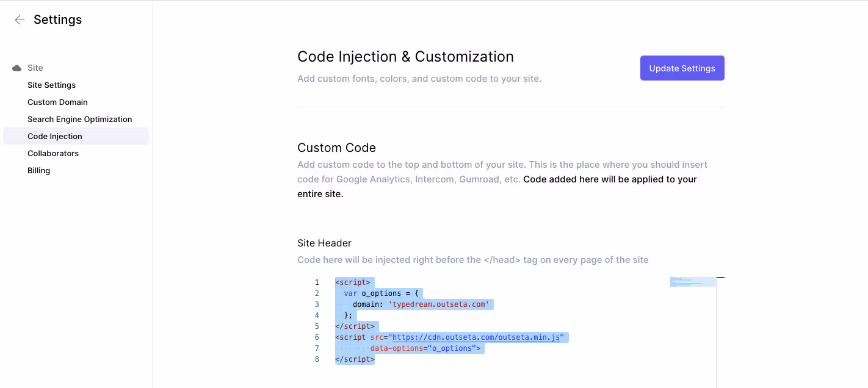Click the Site section label
Viewport: 868px width, 388px height.
click(x=35, y=68)
